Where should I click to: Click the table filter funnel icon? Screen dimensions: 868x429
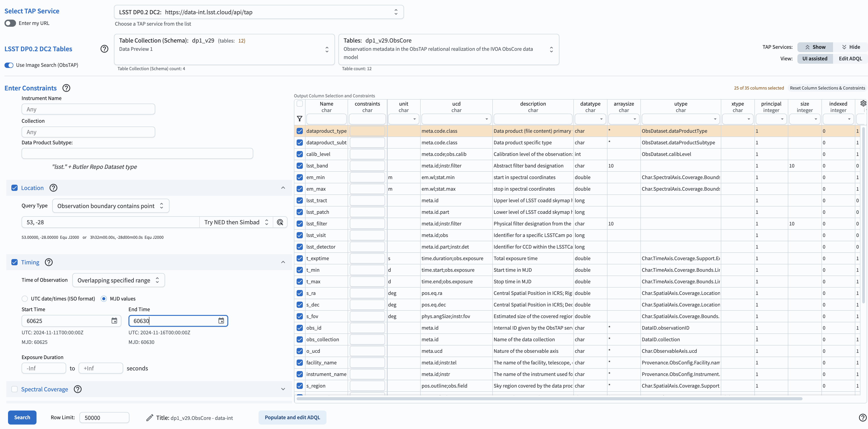coord(299,119)
